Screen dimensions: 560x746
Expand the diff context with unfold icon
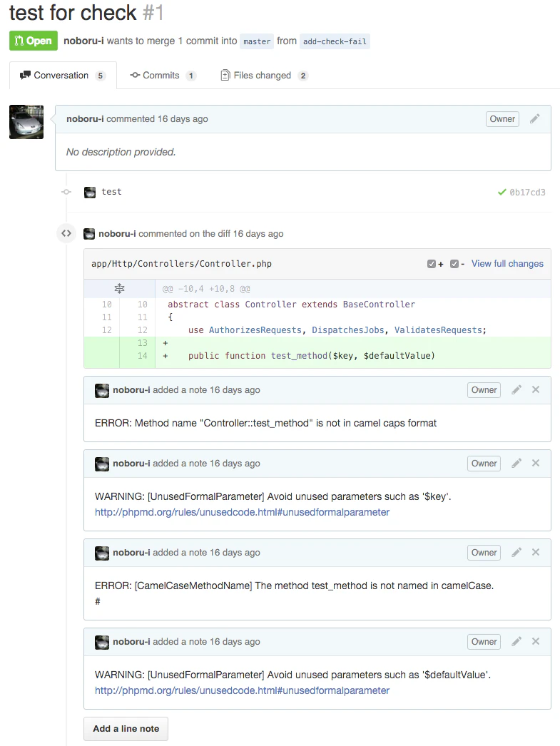pos(119,288)
